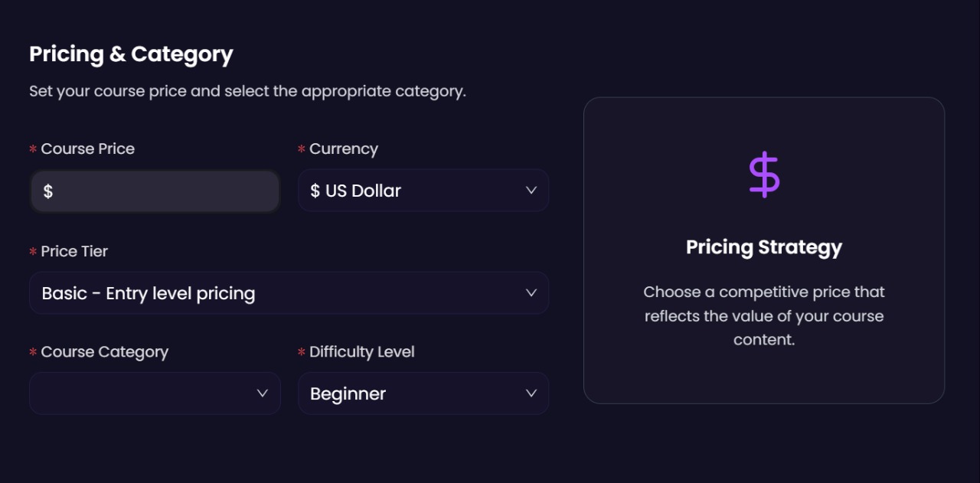This screenshot has width=980, height=483.
Task: Click the 'Course Price' field label
Action: (87, 149)
